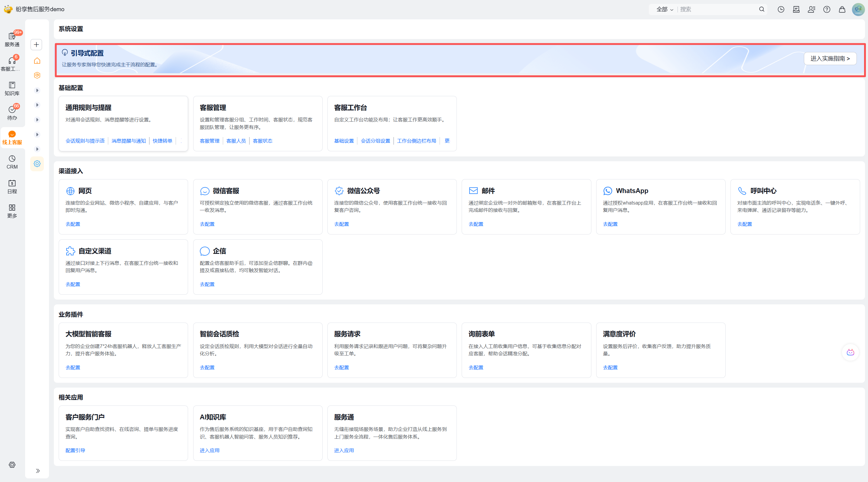Click the clock history icon in header
The height and width of the screenshot is (482, 868).
coord(781,9)
